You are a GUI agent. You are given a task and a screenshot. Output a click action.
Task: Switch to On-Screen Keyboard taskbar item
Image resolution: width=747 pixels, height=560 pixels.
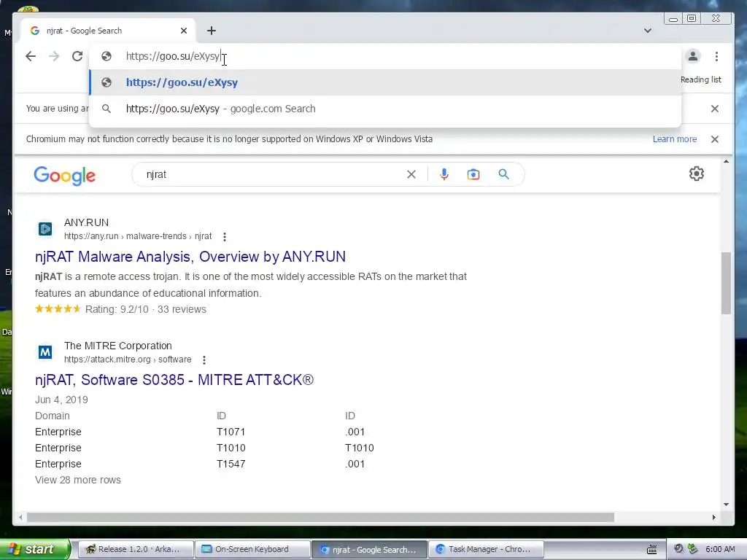[x=252, y=549]
